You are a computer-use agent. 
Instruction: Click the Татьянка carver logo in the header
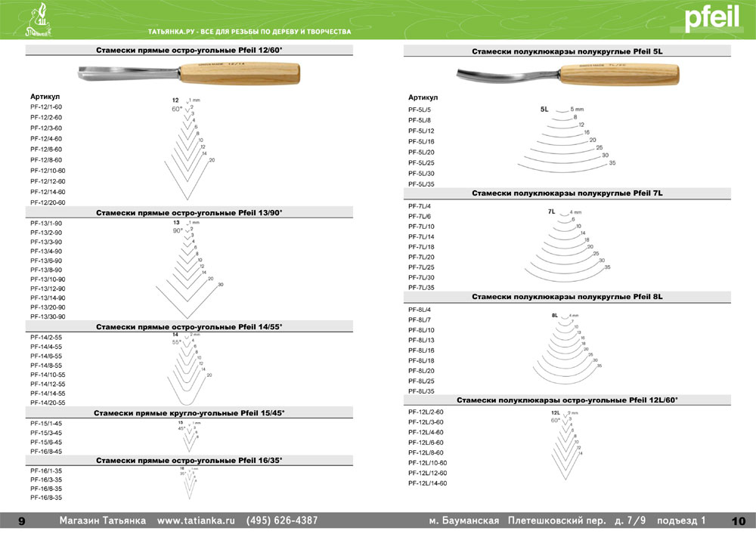coord(38,20)
